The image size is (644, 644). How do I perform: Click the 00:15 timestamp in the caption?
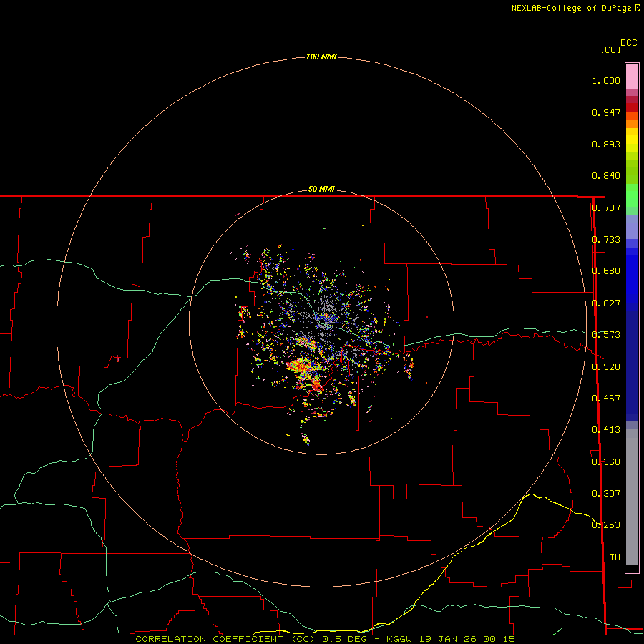point(499,639)
